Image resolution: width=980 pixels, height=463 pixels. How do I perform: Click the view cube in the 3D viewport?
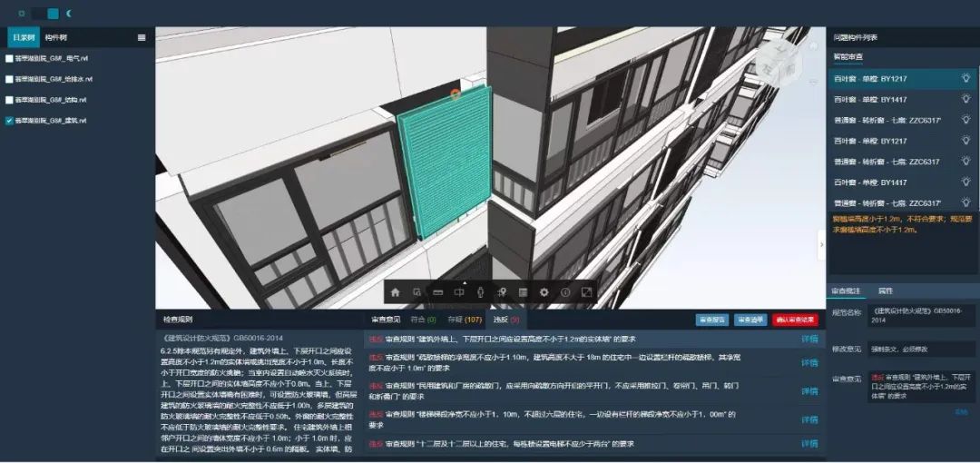[x=778, y=63]
